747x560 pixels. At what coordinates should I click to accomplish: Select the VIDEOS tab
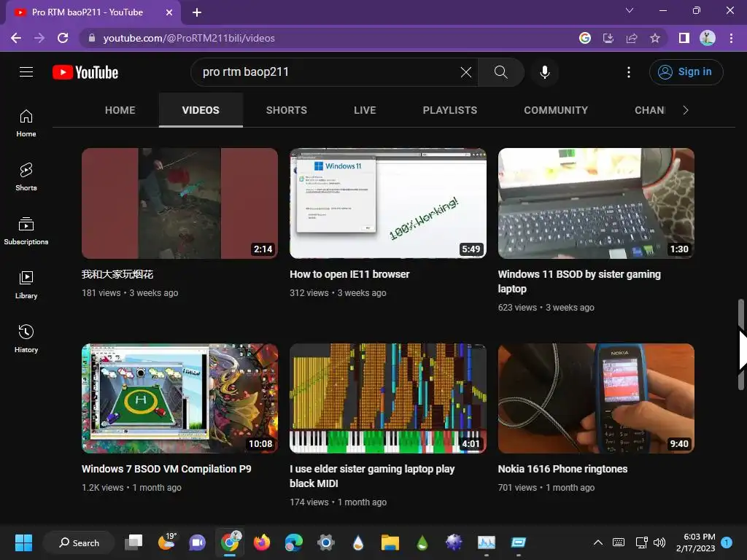pyautogui.click(x=201, y=110)
